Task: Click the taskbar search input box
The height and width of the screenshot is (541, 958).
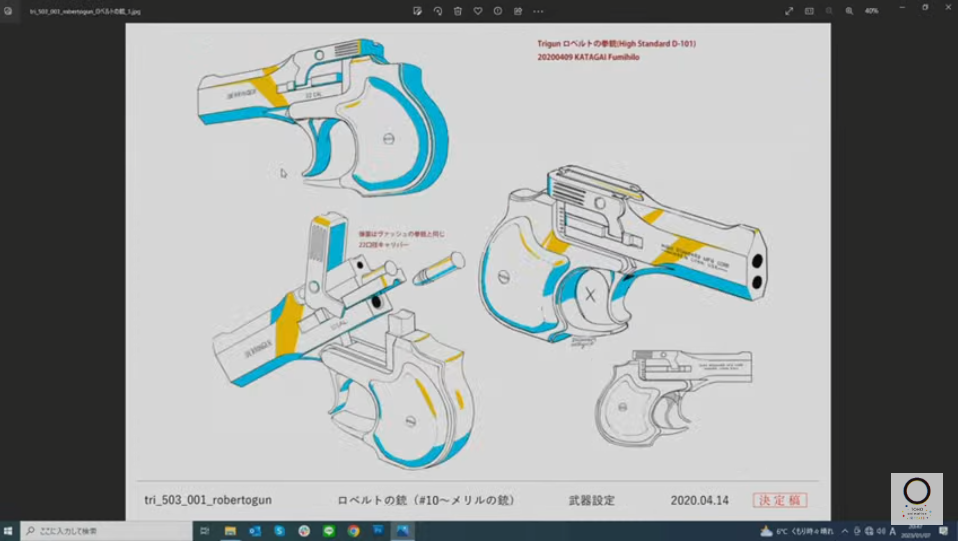Action: 106,531
